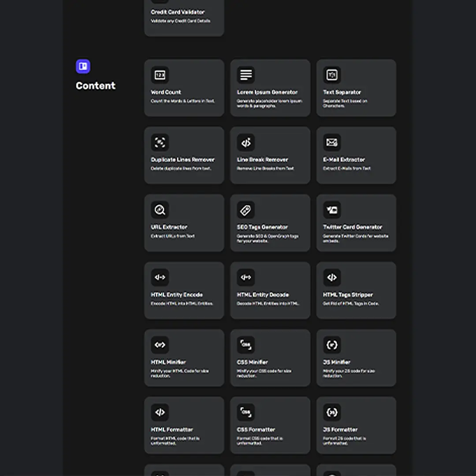The height and width of the screenshot is (476, 476).
Task: Click the Word Count tool icon
Action: 160,74
